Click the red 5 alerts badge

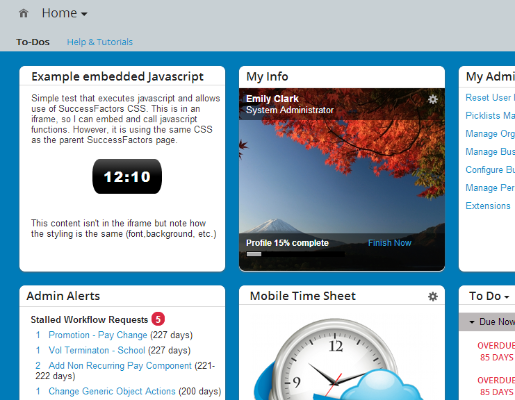(158, 319)
